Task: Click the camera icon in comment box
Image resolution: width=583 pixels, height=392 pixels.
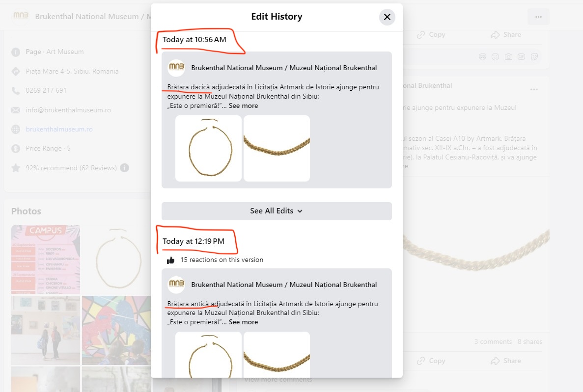Action: click(508, 57)
